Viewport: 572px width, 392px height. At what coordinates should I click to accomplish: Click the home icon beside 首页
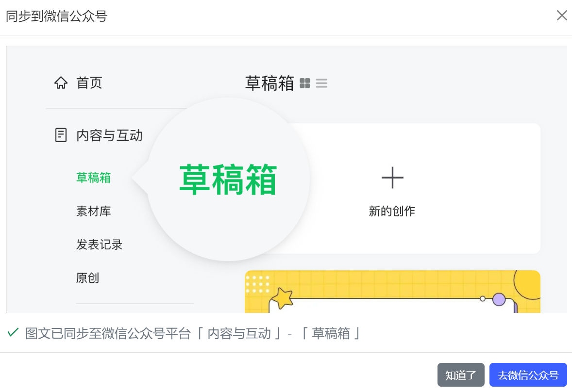(x=61, y=83)
